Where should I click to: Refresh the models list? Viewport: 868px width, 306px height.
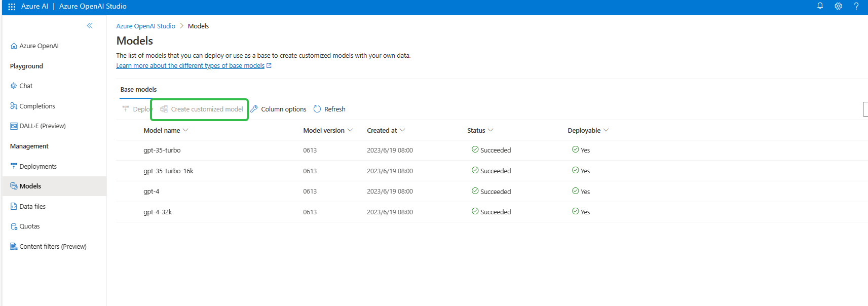[329, 109]
